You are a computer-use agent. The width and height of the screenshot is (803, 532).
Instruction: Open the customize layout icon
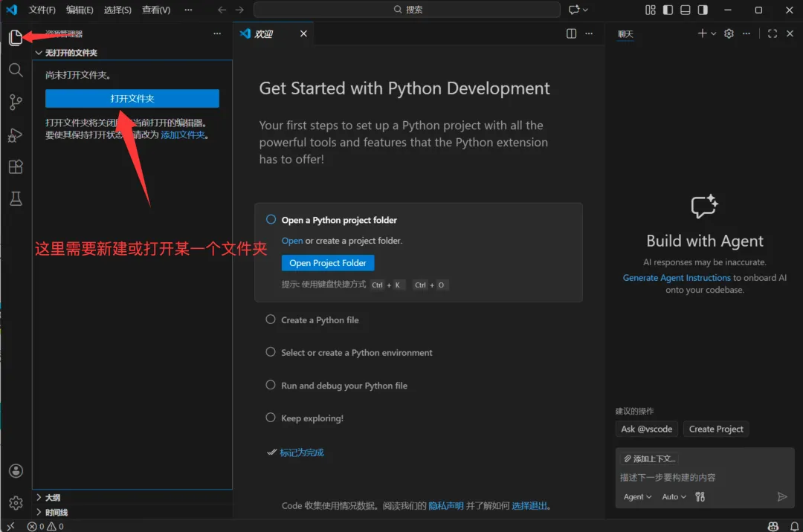click(x=651, y=10)
